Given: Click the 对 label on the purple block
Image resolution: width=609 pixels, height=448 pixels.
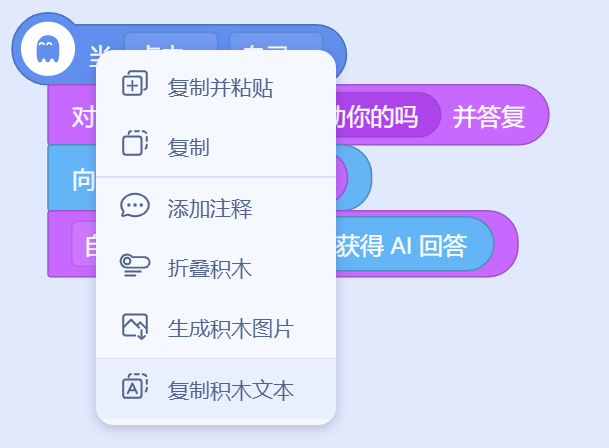Looking at the screenshot, I should (83, 117).
